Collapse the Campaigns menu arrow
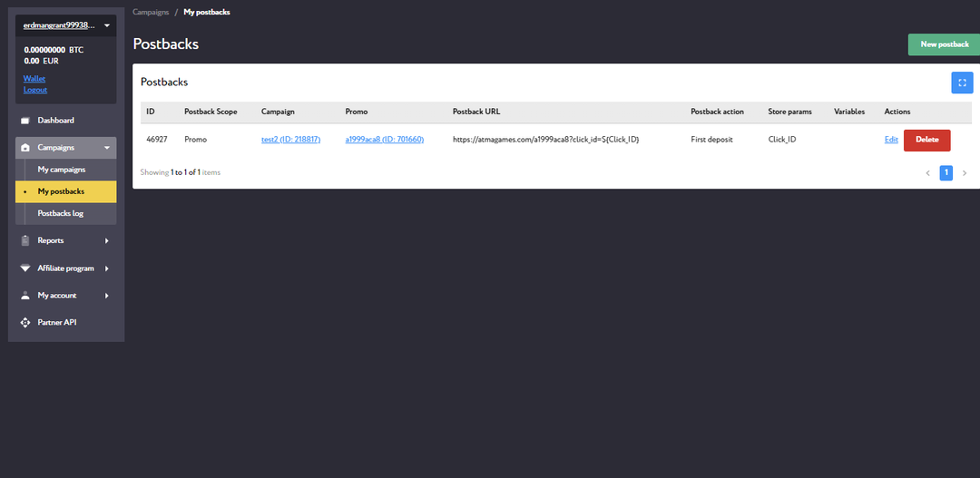980x478 pixels. (106, 148)
